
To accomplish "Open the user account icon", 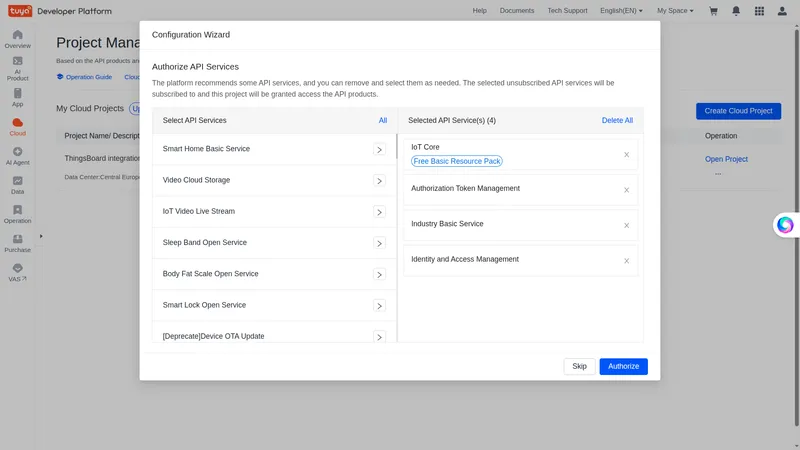I will (x=782, y=11).
